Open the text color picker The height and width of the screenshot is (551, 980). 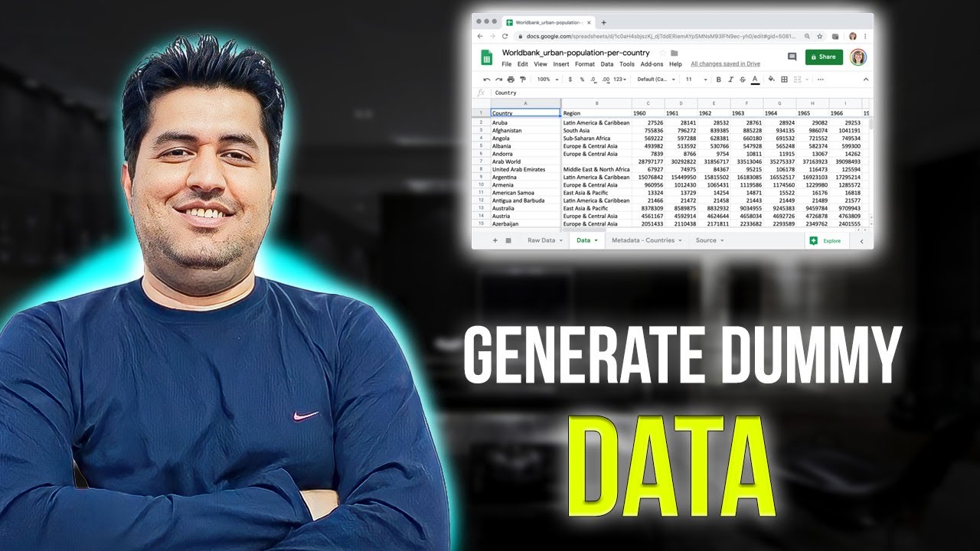[x=755, y=80]
